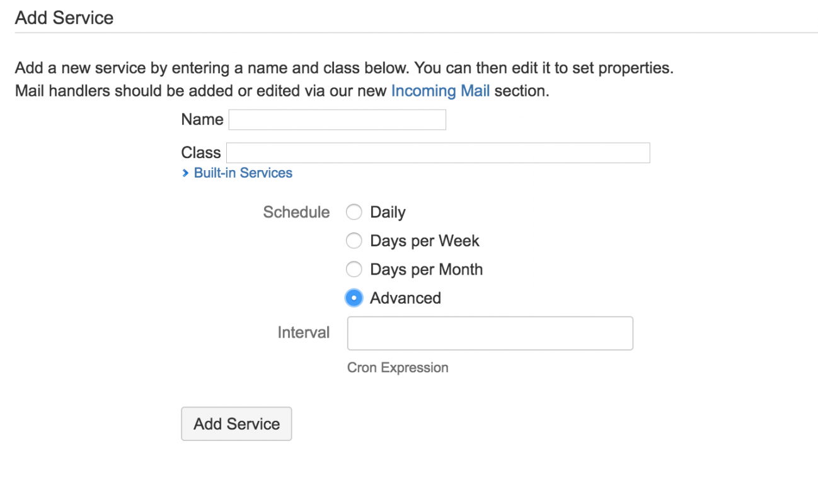This screenshot has width=818, height=504.
Task: Select the Advanced schedule radio button
Action: tap(354, 298)
